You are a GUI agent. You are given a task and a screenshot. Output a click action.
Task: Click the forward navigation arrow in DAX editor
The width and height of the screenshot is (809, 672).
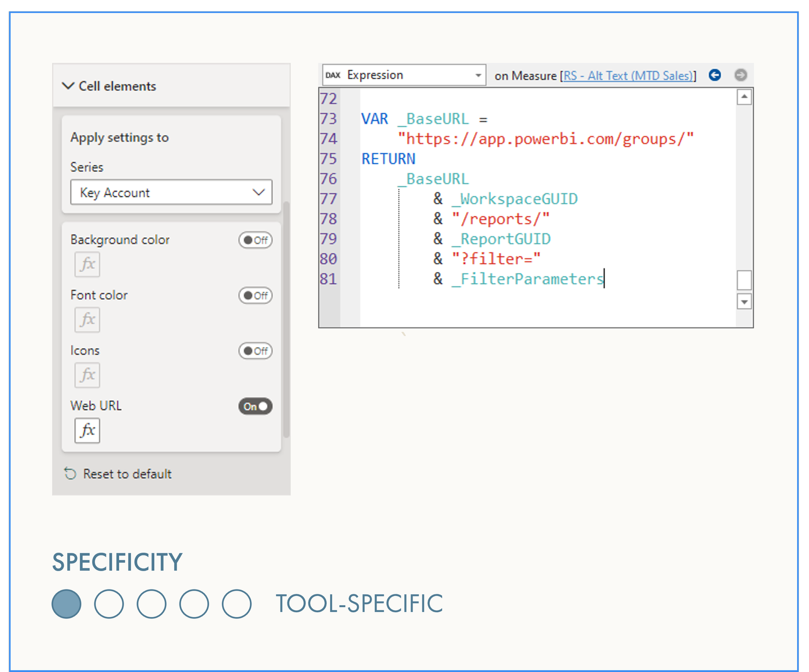741,76
